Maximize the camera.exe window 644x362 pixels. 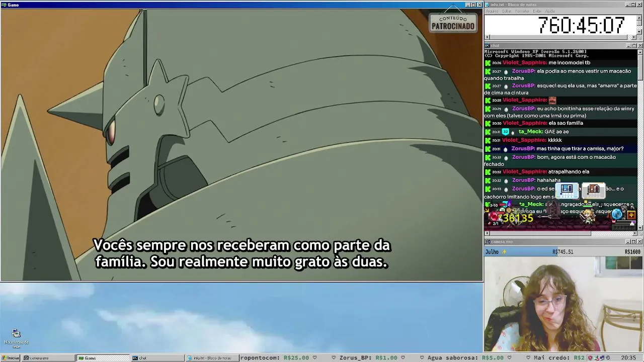[634, 242]
